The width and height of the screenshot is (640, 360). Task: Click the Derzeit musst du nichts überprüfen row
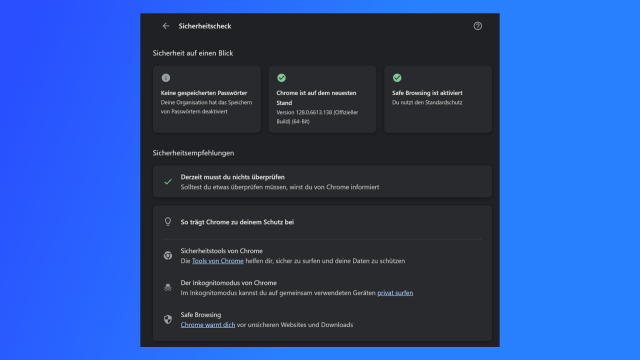tap(322, 182)
